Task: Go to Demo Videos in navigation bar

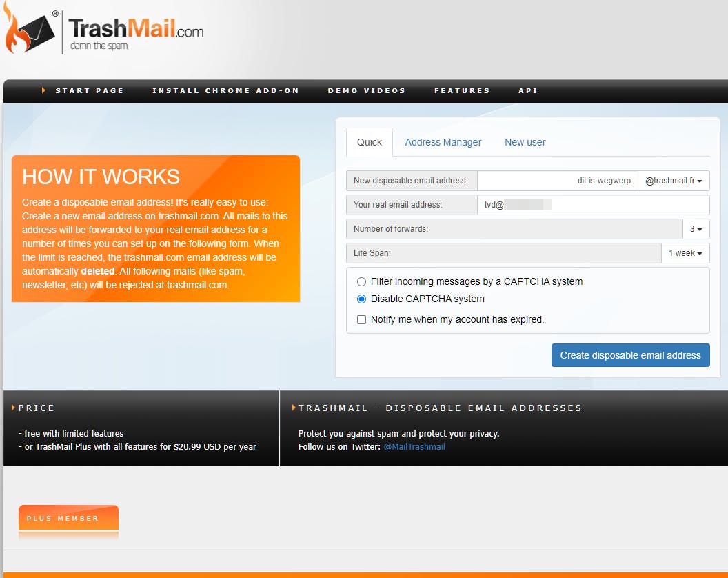Action: [367, 90]
